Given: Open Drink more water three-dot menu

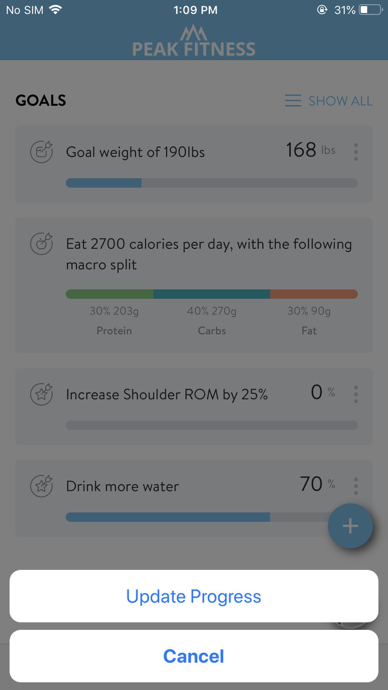Looking at the screenshot, I should 355,486.
